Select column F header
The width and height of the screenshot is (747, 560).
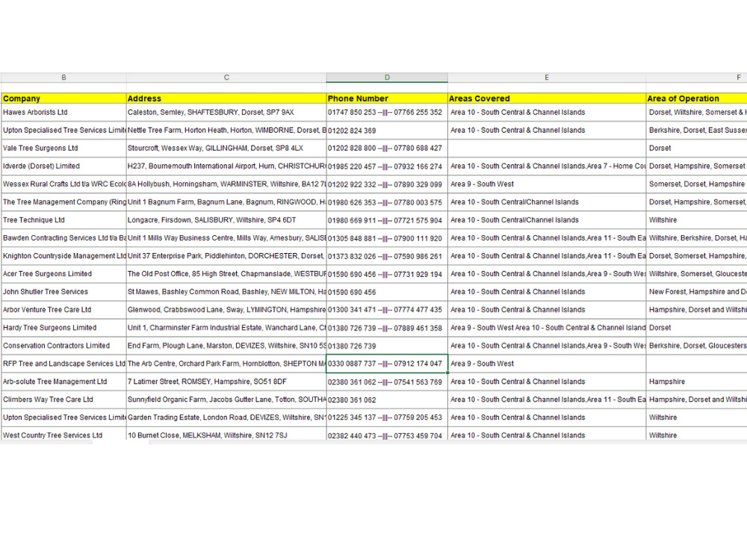(696, 77)
